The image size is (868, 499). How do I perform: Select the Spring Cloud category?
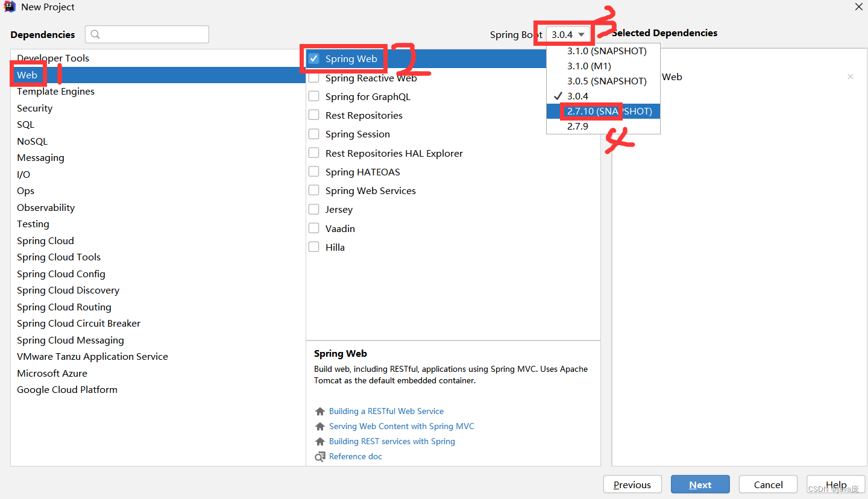(x=158, y=240)
